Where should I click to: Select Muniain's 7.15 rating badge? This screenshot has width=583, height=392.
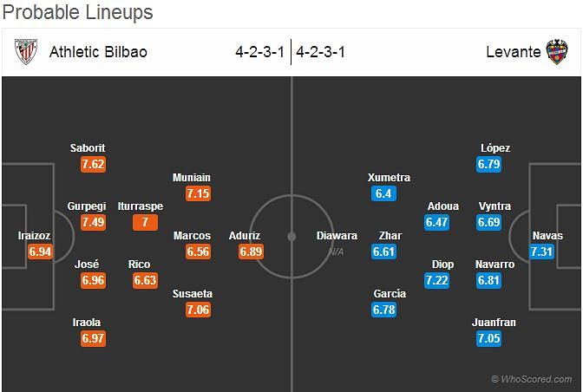pos(198,193)
